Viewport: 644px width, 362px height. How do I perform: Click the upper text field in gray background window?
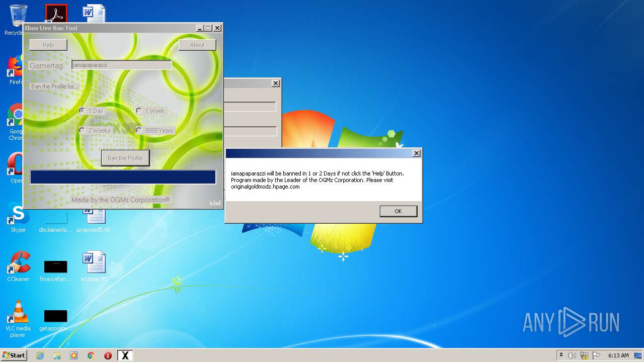250,107
